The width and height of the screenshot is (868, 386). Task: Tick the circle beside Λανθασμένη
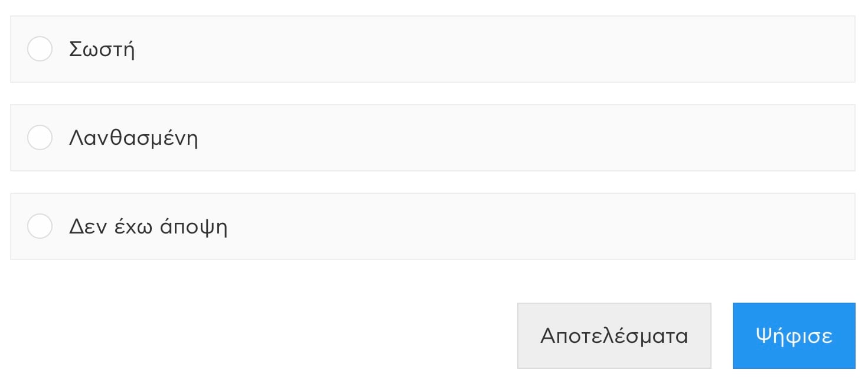[40, 138]
